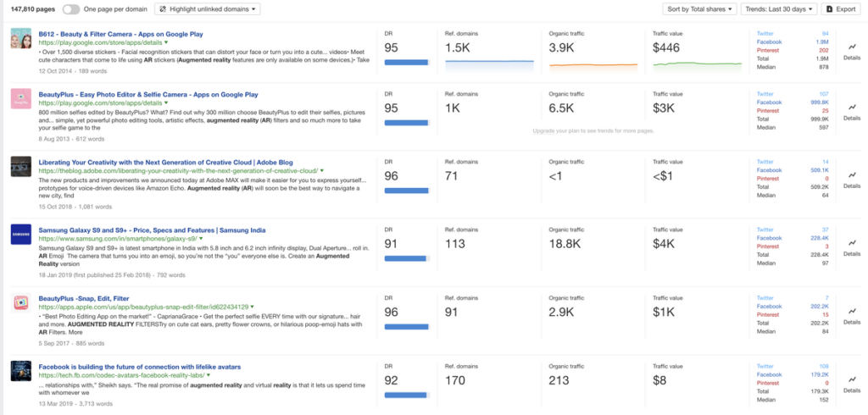Click DR 96 bar for Adobe Blog row
The image size is (868, 415).
click(407, 191)
